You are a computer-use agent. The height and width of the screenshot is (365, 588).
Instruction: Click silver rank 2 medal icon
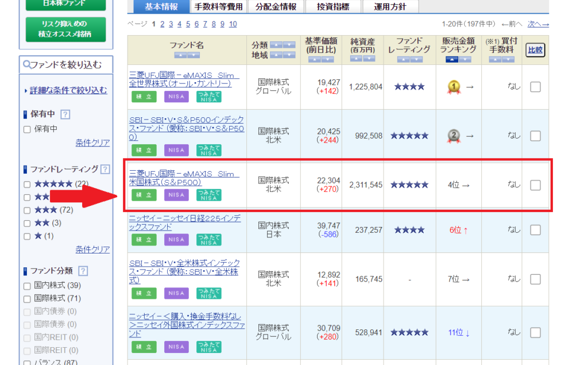pos(454,136)
